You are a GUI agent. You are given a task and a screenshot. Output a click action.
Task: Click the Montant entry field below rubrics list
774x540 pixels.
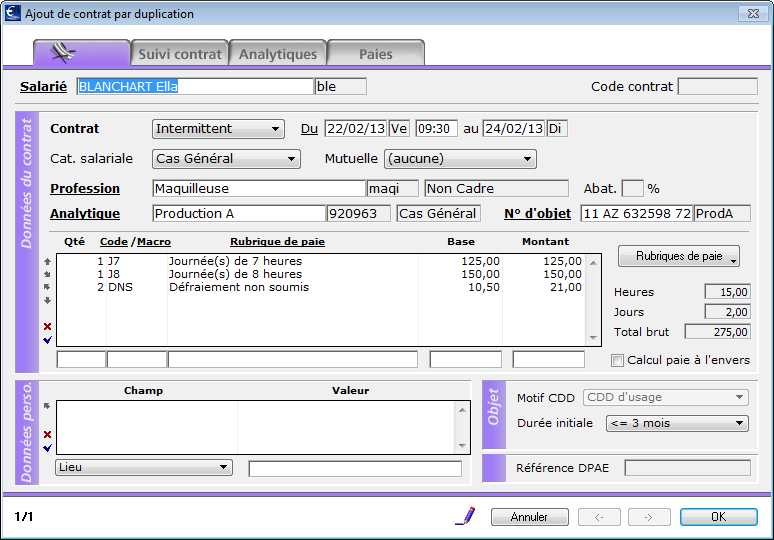pyautogui.click(x=548, y=359)
